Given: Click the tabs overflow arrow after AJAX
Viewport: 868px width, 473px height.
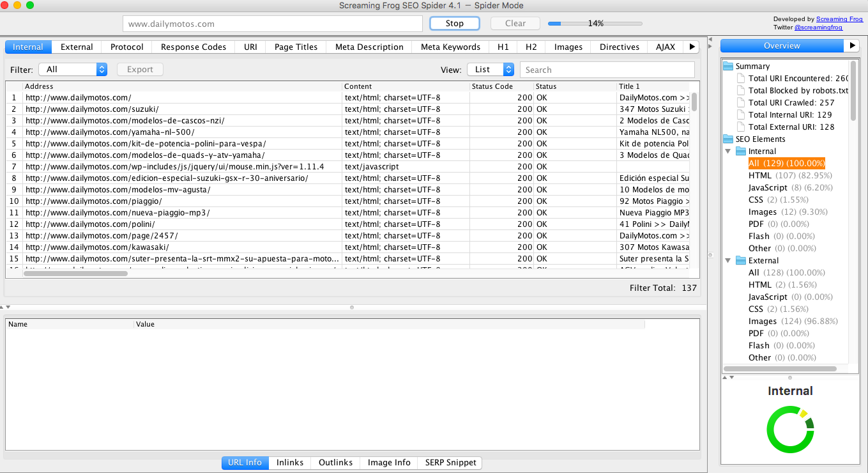Looking at the screenshot, I should pos(692,47).
